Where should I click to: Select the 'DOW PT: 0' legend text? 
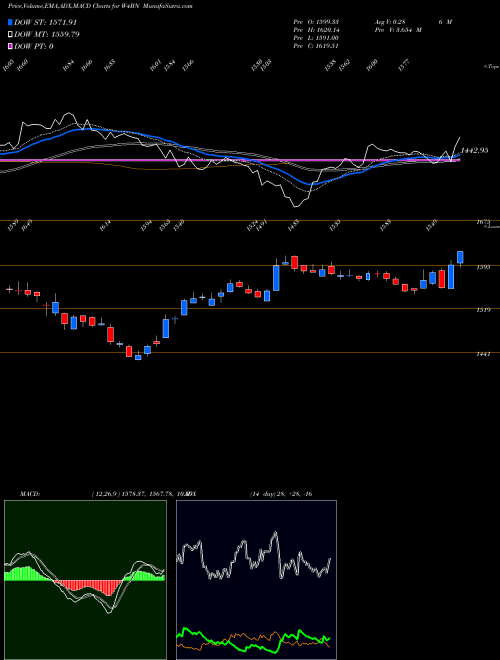(34, 46)
